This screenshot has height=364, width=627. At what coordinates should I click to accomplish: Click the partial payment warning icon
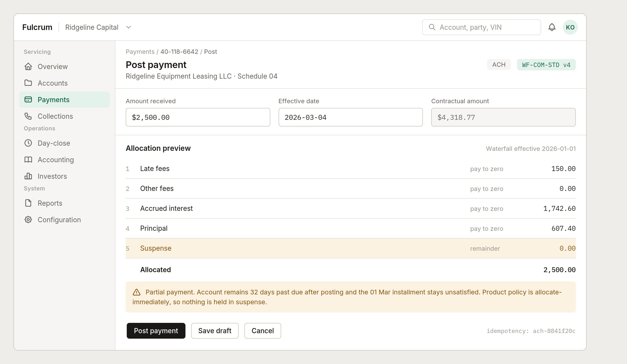[x=137, y=292]
